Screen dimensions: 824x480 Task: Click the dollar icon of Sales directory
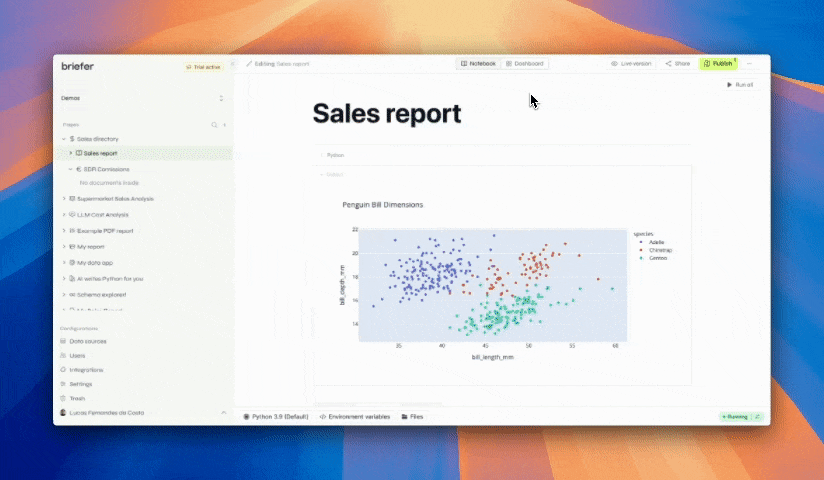[x=72, y=139]
